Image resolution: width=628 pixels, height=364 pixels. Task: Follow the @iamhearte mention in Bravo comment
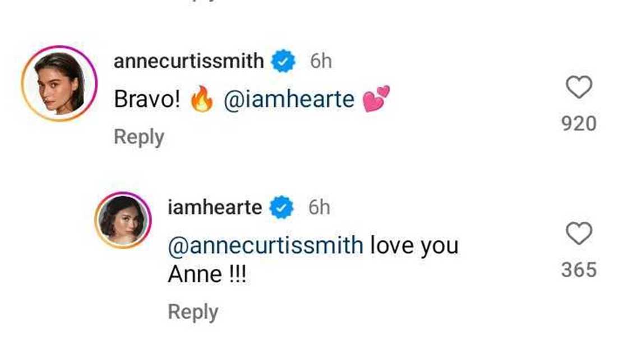(289, 100)
